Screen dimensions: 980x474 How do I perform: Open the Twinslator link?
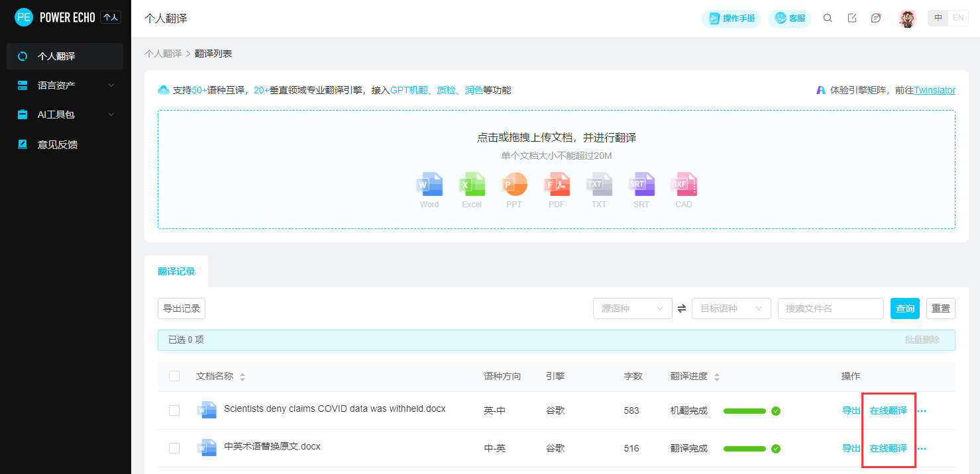point(934,90)
